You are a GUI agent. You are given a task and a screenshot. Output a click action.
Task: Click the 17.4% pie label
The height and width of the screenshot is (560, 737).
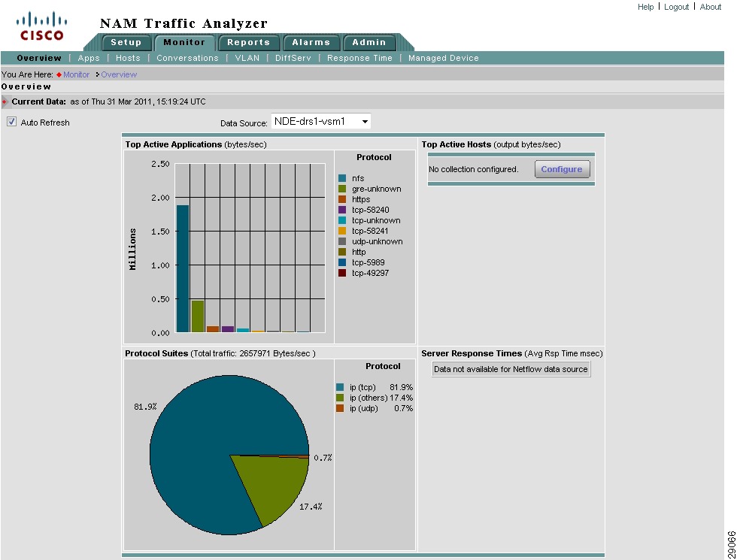[311, 507]
